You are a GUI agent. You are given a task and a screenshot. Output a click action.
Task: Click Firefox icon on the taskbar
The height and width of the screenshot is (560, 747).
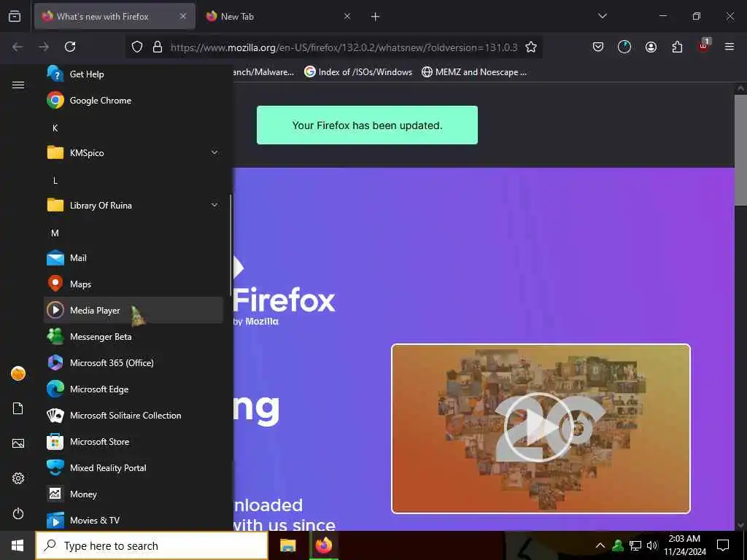(324, 545)
